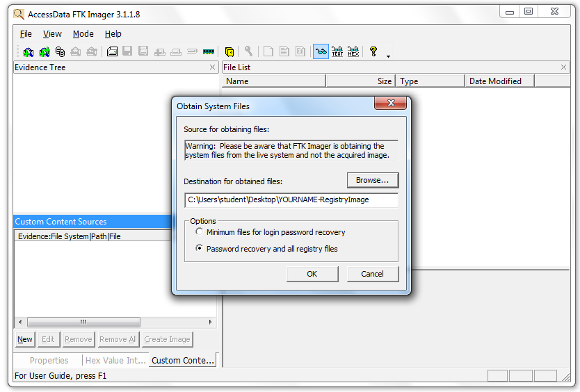The height and width of the screenshot is (392, 580).
Task: Click the destination path input field
Action: [x=291, y=200]
